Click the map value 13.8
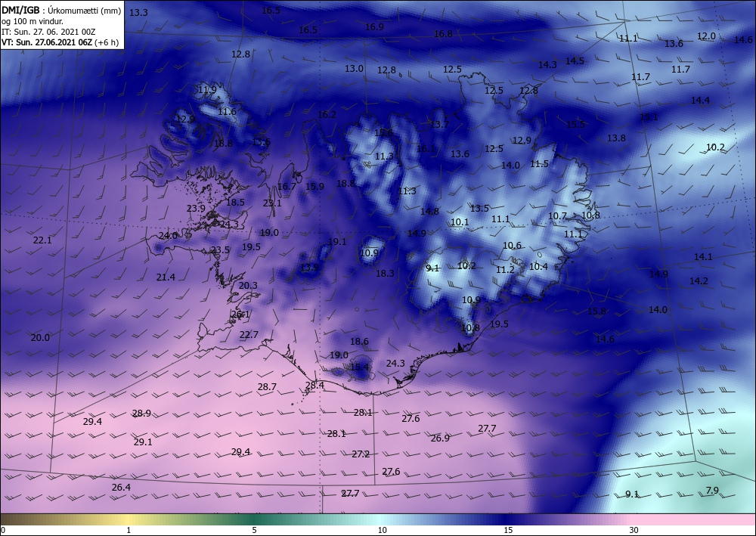The height and width of the screenshot is (536, 756). point(616,138)
